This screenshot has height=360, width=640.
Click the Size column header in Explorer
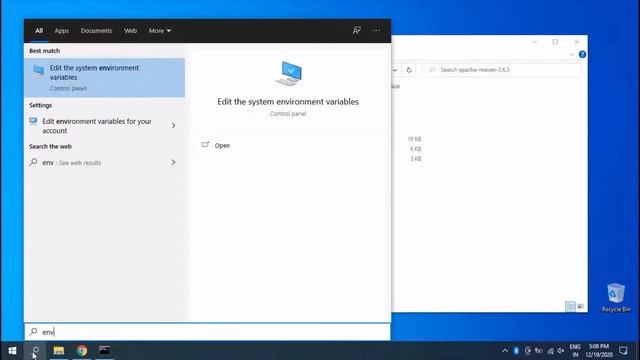(396, 86)
